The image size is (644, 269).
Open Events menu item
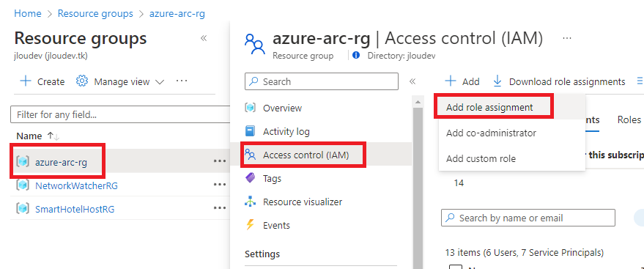pyautogui.click(x=276, y=226)
